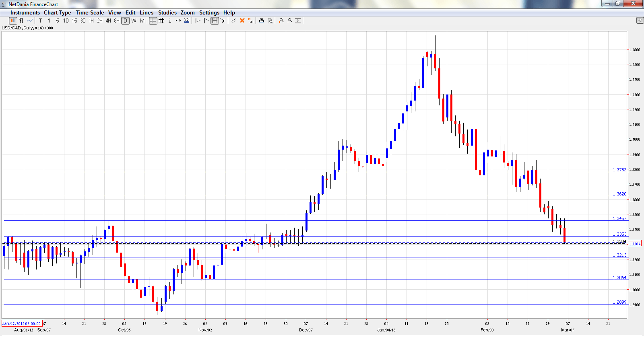Select the candlestick chart type icon
This screenshot has width=644, height=362.
point(13,21)
